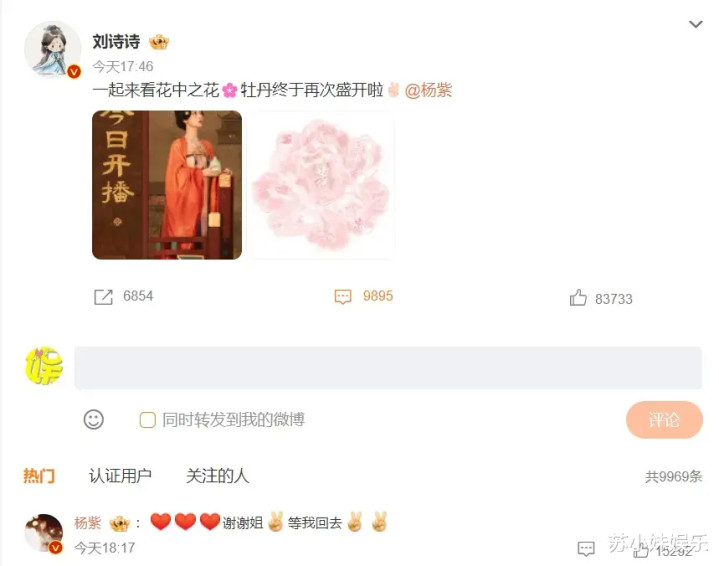The height and width of the screenshot is (566, 719).
Task: Click the yellow user avatar beside comment box
Action: 44,366
